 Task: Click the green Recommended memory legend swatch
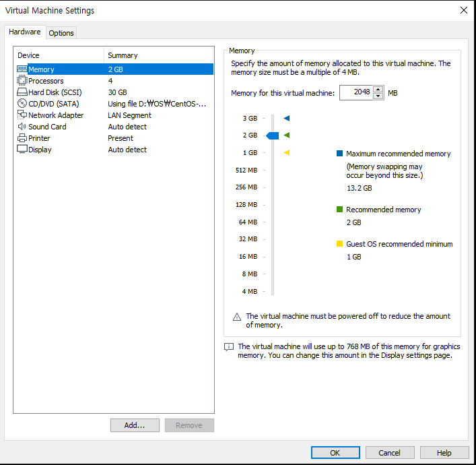(x=340, y=209)
